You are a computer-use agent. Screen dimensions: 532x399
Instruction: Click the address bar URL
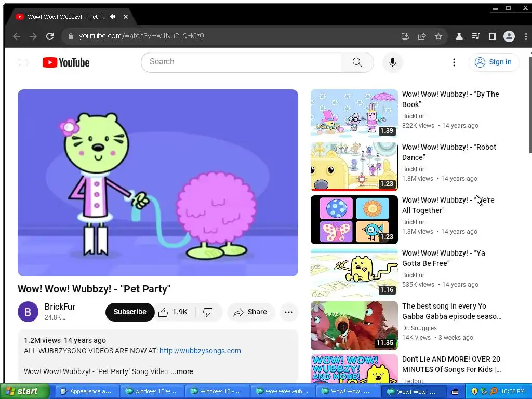[141, 36]
